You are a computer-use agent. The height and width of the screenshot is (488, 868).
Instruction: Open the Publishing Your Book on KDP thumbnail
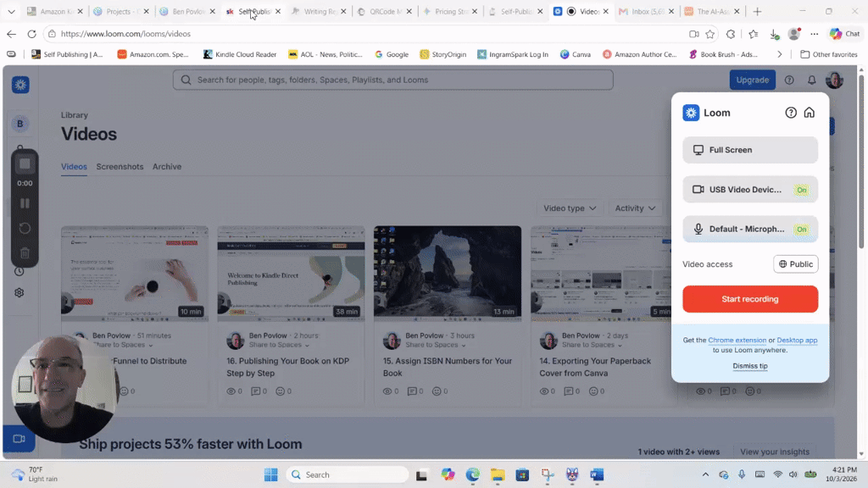(292, 274)
